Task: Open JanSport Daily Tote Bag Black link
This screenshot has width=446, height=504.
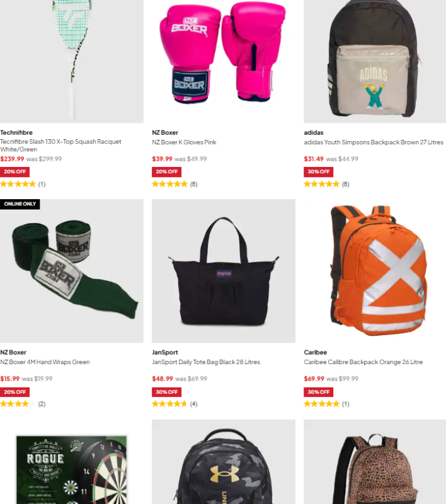Action: point(206,362)
